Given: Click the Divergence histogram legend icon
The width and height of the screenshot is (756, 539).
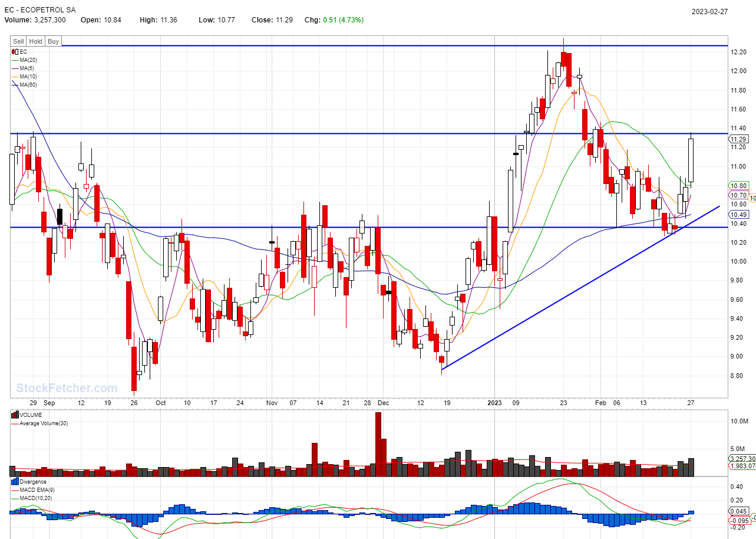Looking at the screenshot, I should [15, 481].
